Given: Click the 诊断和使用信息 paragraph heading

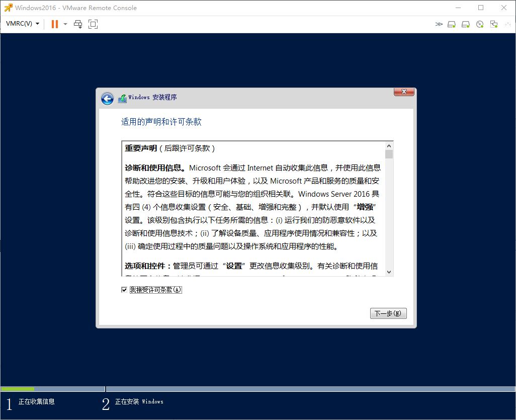Looking at the screenshot, I should tap(154, 168).
